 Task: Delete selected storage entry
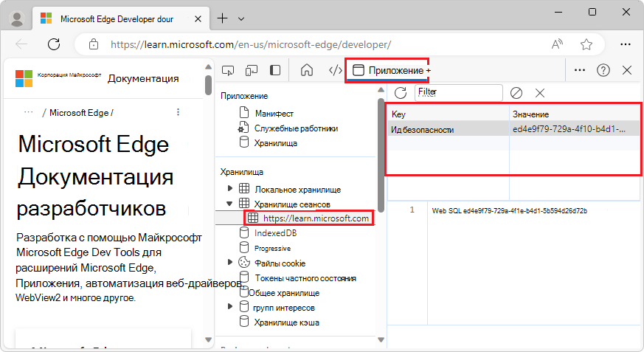(540, 93)
